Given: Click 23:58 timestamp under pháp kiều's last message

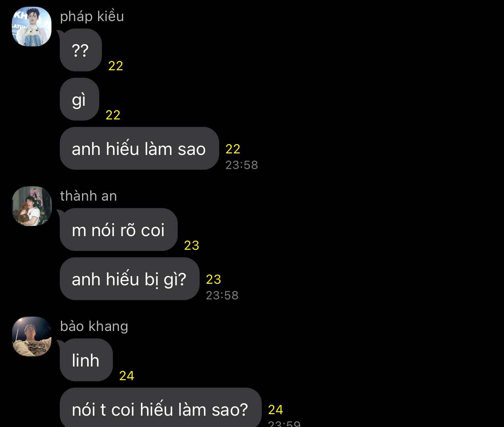Looking at the screenshot, I should 241,165.
